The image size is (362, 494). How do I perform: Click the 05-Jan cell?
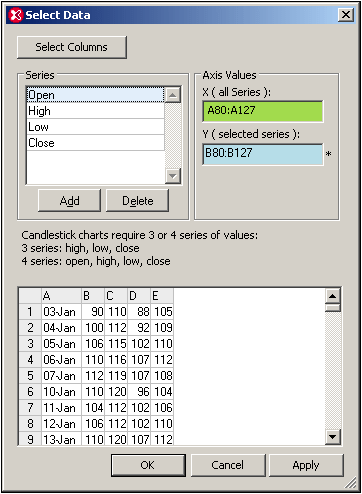click(x=61, y=344)
